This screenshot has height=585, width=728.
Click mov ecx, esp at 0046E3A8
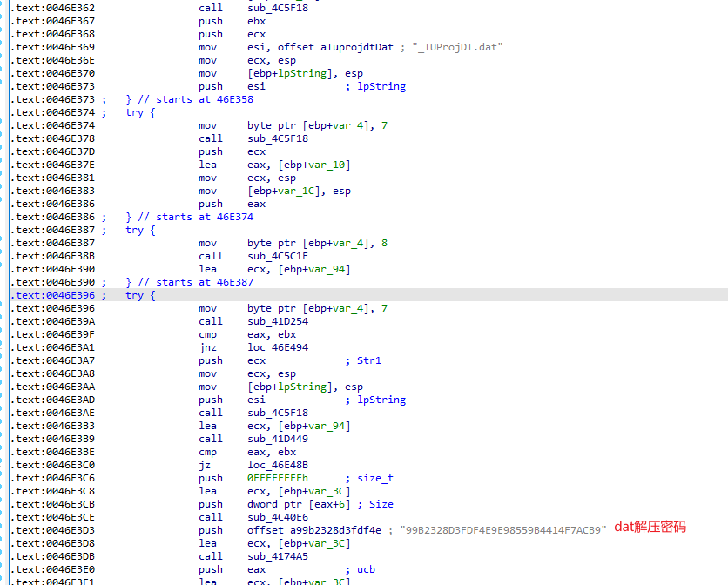pos(247,373)
